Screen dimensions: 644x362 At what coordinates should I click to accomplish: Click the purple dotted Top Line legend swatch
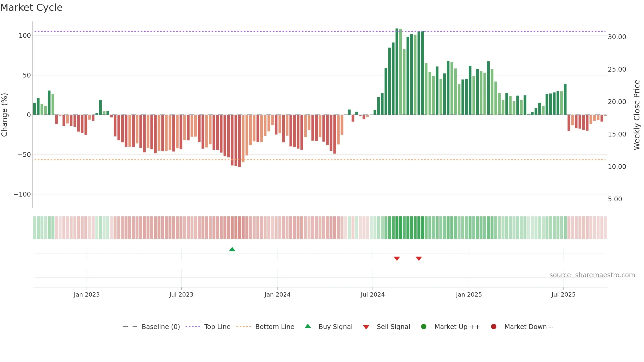coord(193,327)
